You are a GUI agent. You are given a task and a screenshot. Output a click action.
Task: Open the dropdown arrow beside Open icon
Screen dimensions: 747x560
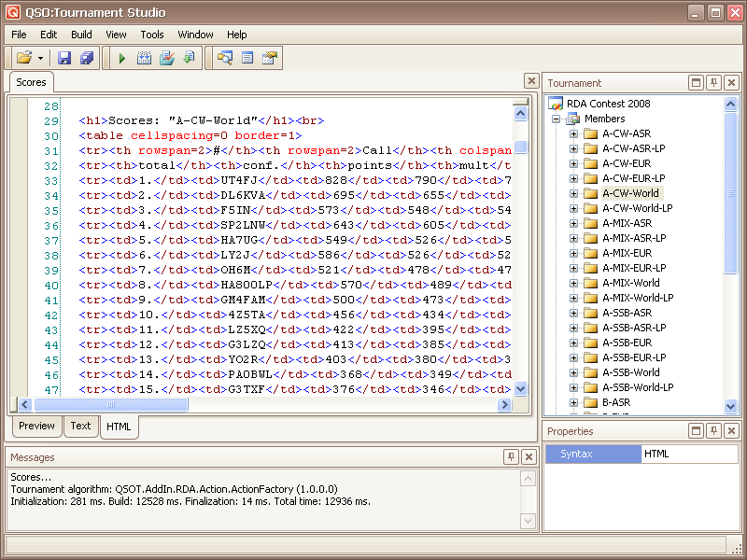click(40, 58)
